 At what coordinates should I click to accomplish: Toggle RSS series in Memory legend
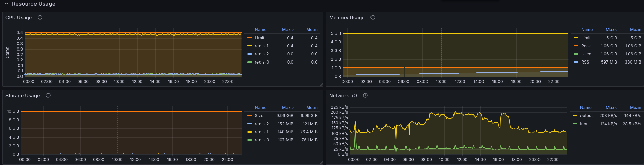(x=585, y=62)
